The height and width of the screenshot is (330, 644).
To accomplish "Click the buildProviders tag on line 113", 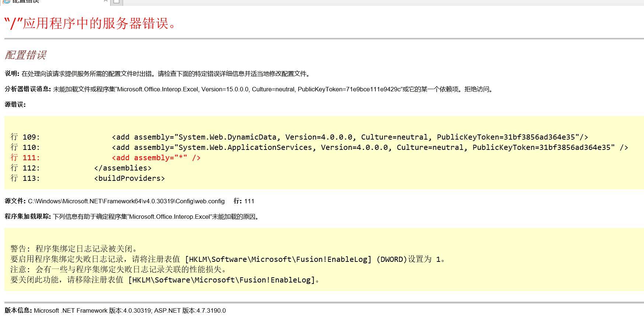I will (129, 178).
